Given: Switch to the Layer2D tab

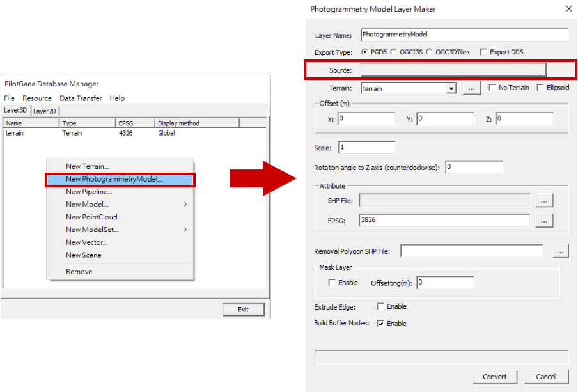Looking at the screenshot, I should [x=45, y=110].
